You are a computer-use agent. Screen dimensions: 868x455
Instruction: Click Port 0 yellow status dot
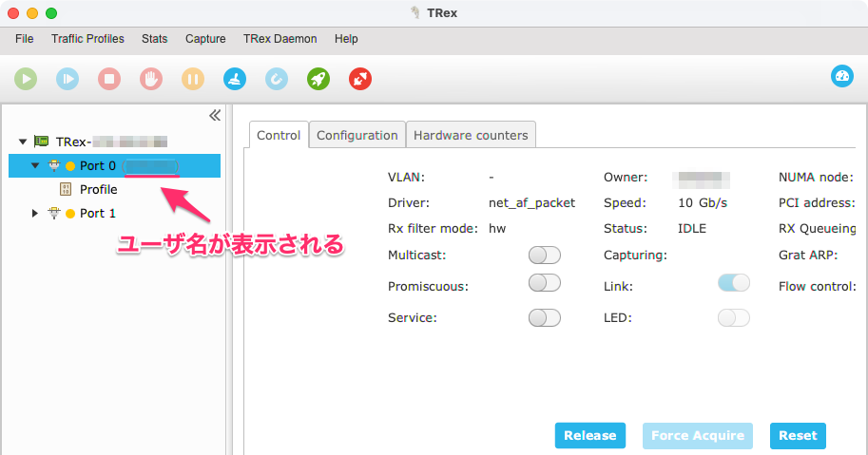pos(70,166)
